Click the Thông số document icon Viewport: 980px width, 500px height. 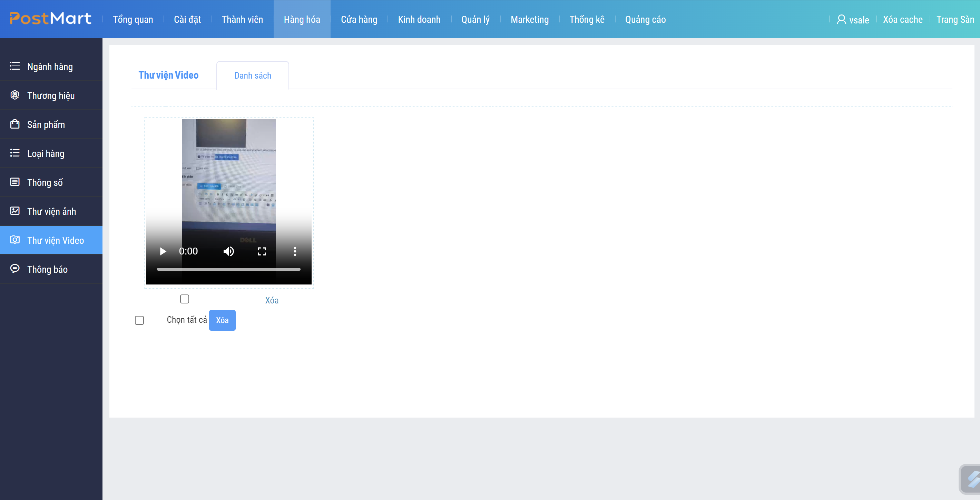15,182
